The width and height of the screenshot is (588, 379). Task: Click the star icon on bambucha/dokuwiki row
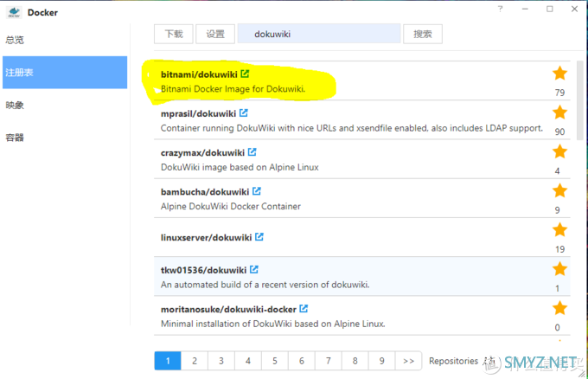pyautogui.click(x=559, y=190)
